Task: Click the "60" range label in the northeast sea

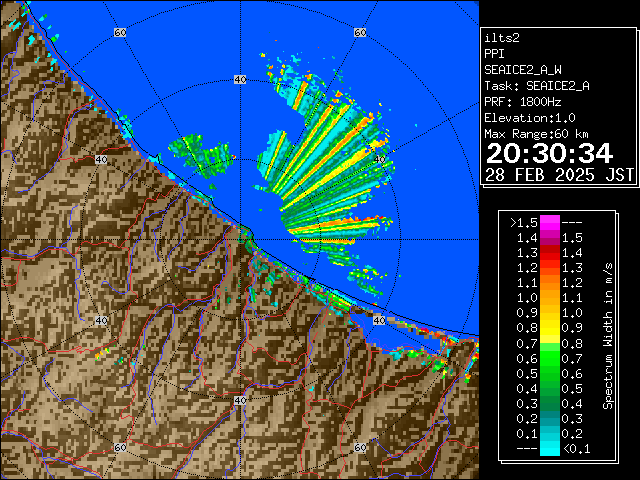Action: [x=360, y=32]
